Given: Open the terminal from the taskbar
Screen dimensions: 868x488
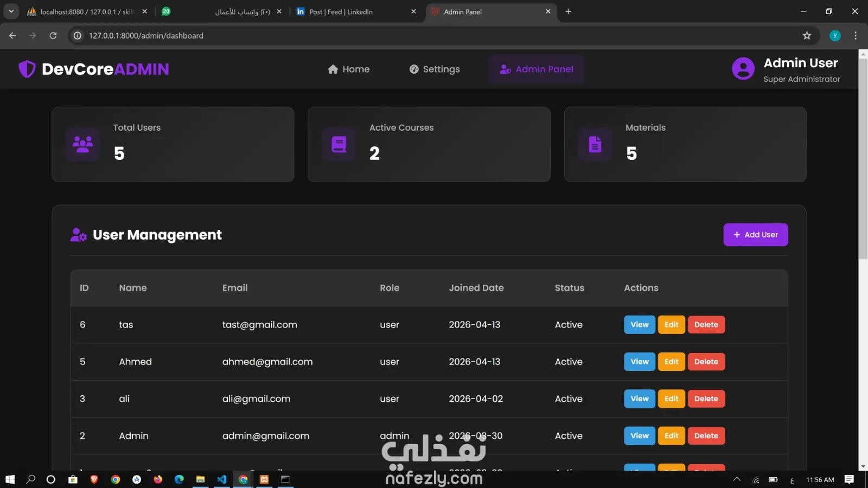Looking at the screenshot, I should pyautogui.click(x=285, y=479).
